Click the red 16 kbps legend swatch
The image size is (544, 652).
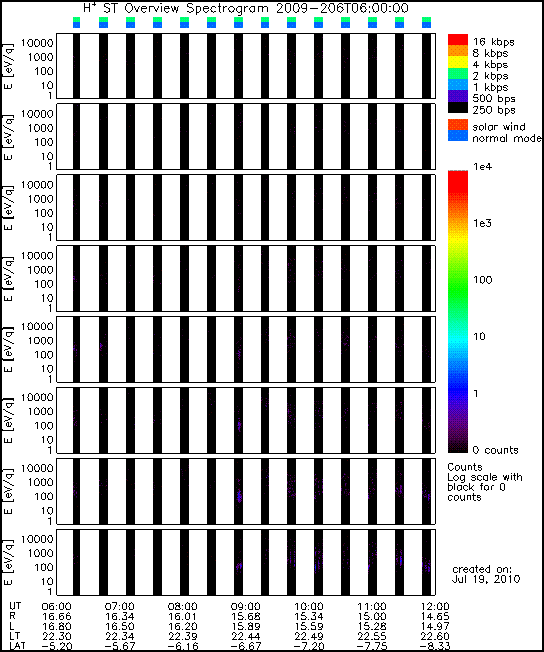457,40
